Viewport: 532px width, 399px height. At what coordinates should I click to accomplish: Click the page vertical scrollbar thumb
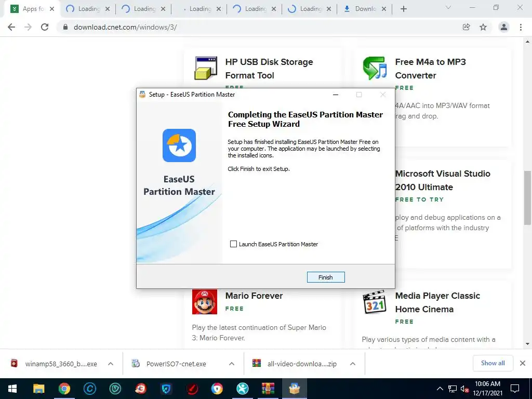tap(527, 197)
